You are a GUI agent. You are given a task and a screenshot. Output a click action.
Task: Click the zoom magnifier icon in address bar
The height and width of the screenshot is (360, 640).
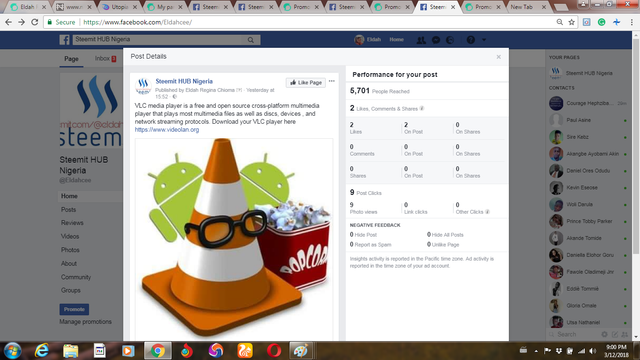[x=560, y=22]
